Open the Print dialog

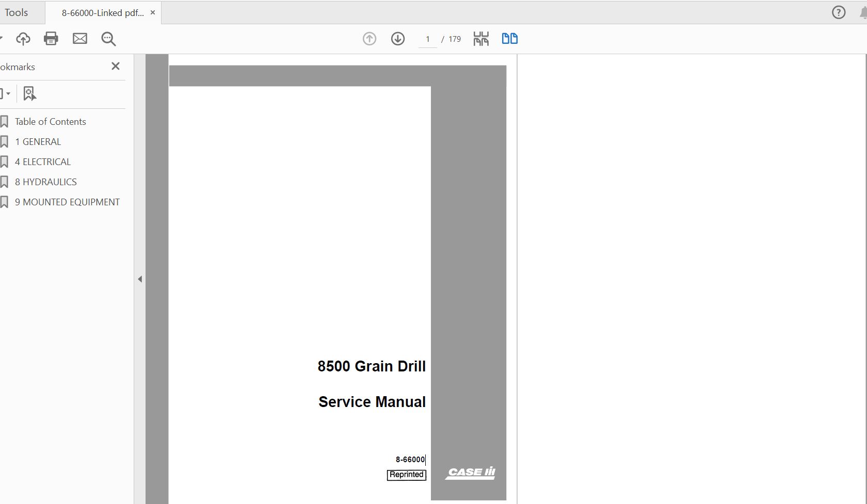point(51,38)
